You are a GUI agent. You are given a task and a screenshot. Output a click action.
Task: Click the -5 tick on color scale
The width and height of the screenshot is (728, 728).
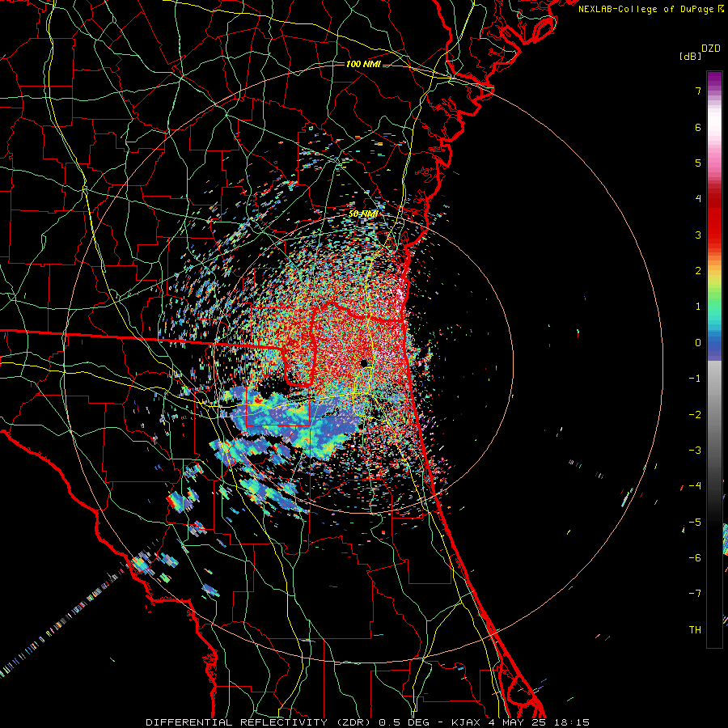point(695,523)
